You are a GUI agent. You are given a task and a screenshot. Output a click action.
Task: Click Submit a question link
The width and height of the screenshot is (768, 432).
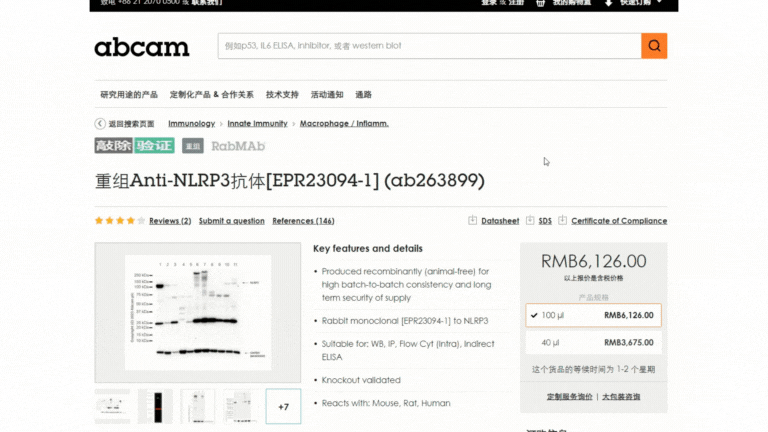point(232,221)
